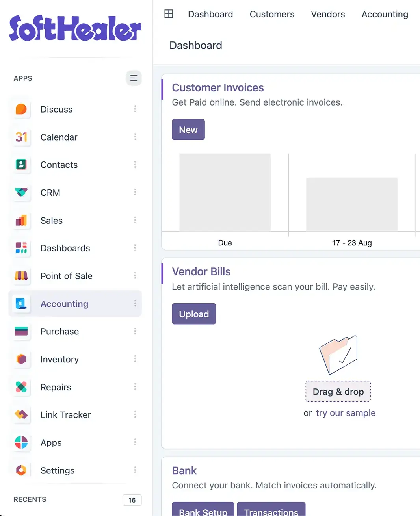Click the 17 - 23 Aug bar

352,204
